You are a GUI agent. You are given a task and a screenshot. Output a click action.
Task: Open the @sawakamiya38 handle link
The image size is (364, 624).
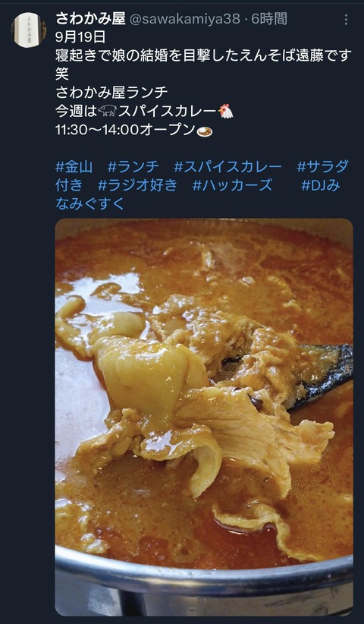185,19
